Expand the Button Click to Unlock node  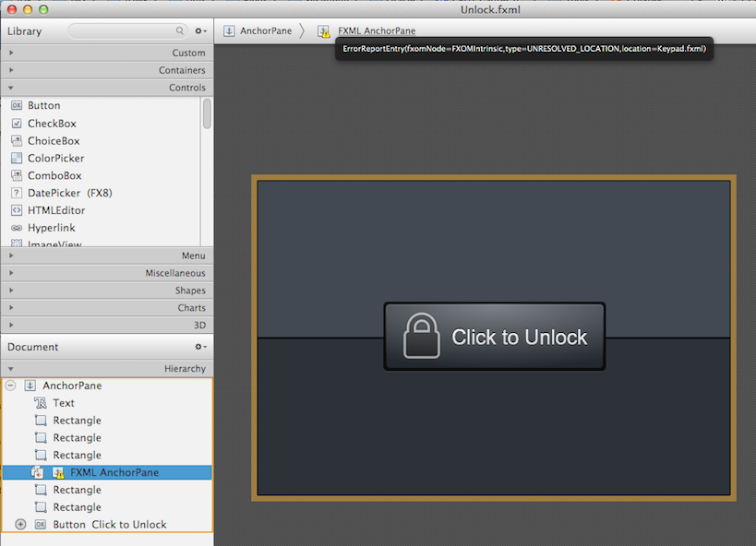point(20,525)
